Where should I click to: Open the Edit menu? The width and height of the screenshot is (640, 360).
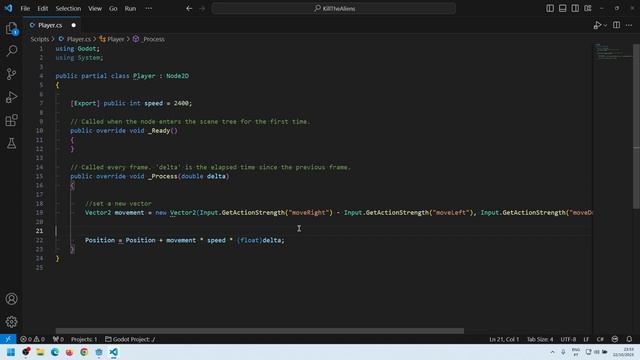tap(42, 8)
